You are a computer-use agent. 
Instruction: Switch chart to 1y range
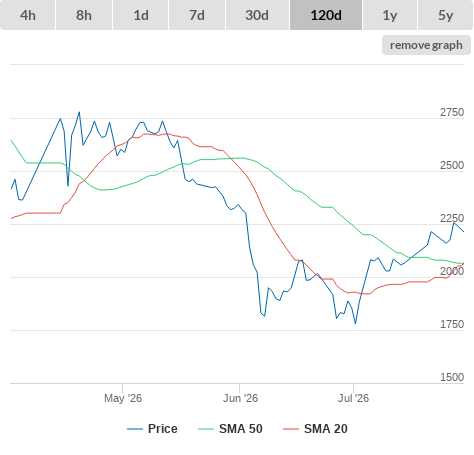(390, 15)
